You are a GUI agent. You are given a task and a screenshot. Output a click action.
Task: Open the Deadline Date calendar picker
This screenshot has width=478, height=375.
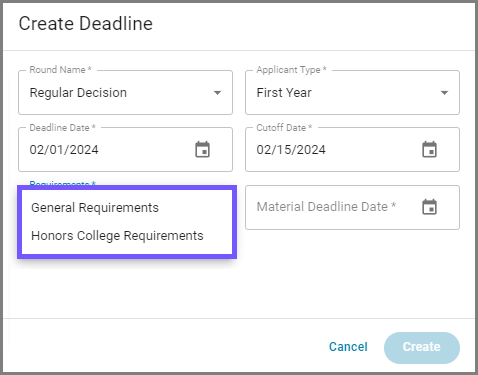tap(202, 149)
